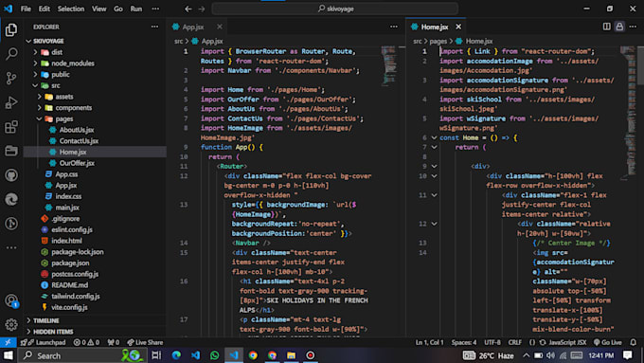Go forward using the navigation arrow
This screenshot has height=363, width=644.
click(x=201, y=9)
